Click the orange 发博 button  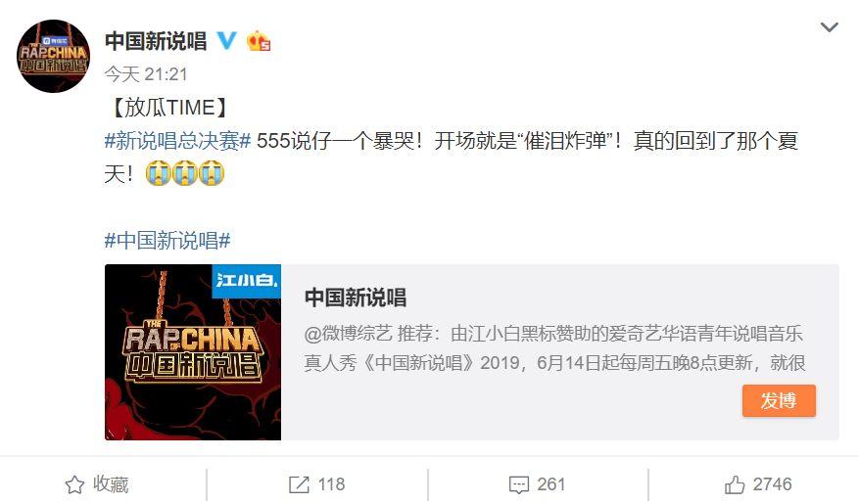(779, 400)
